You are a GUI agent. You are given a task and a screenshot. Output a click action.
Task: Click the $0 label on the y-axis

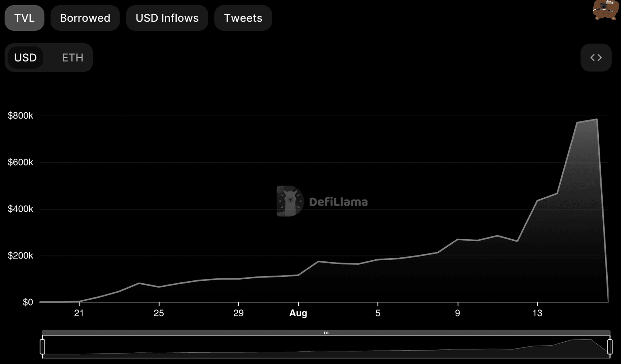(x=27, y=302)
